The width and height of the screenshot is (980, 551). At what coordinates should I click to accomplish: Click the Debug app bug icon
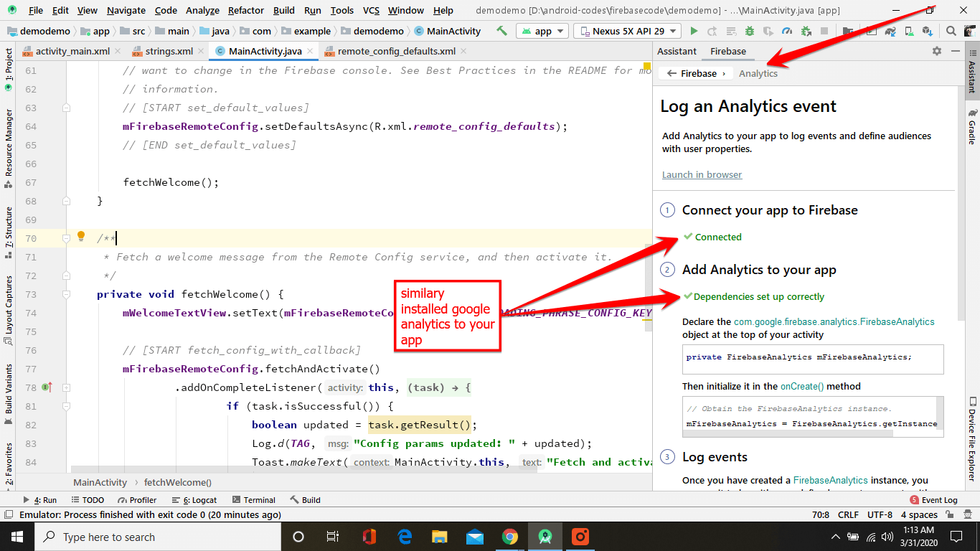click(750, 31)
